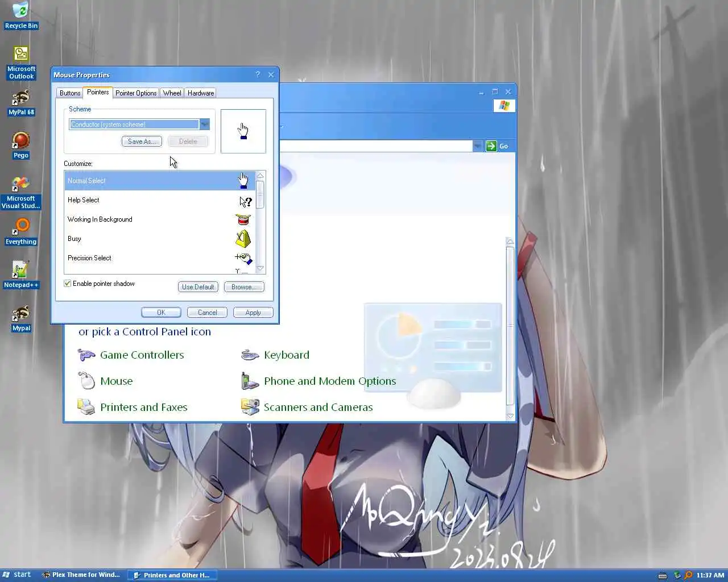Select the Working In Background row
Image resolution: width=728 pixels, height=582 pixels.
(160, 219)
